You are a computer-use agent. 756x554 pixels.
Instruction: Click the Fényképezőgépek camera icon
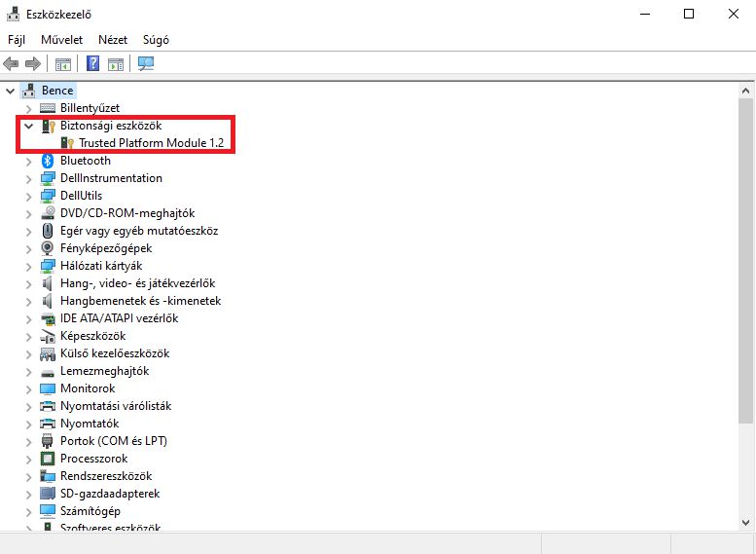coord(48,248)
